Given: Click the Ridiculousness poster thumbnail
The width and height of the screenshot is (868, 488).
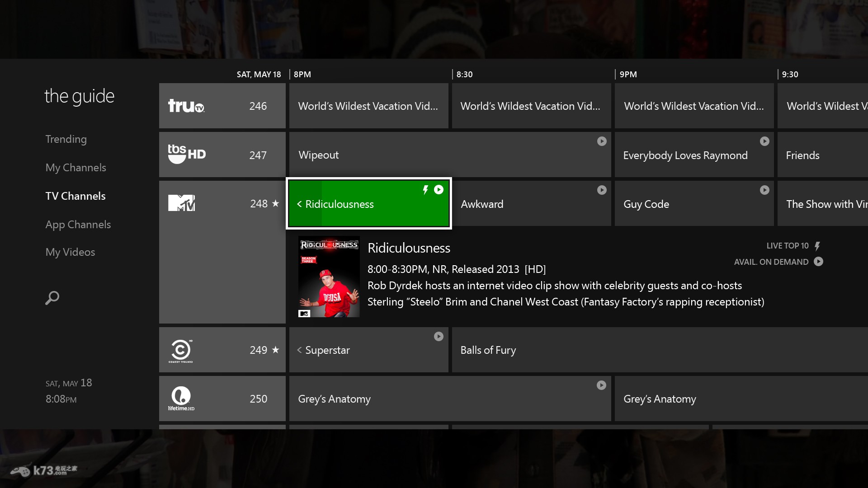Looking at the screenshot, I should click(x=329, y=277).
